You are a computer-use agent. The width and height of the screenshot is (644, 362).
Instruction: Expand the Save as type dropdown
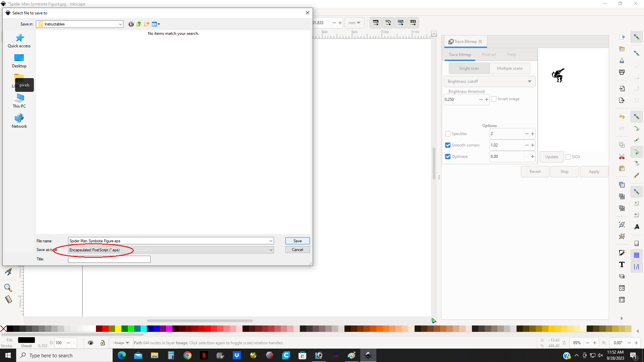(x=271, y=250)
